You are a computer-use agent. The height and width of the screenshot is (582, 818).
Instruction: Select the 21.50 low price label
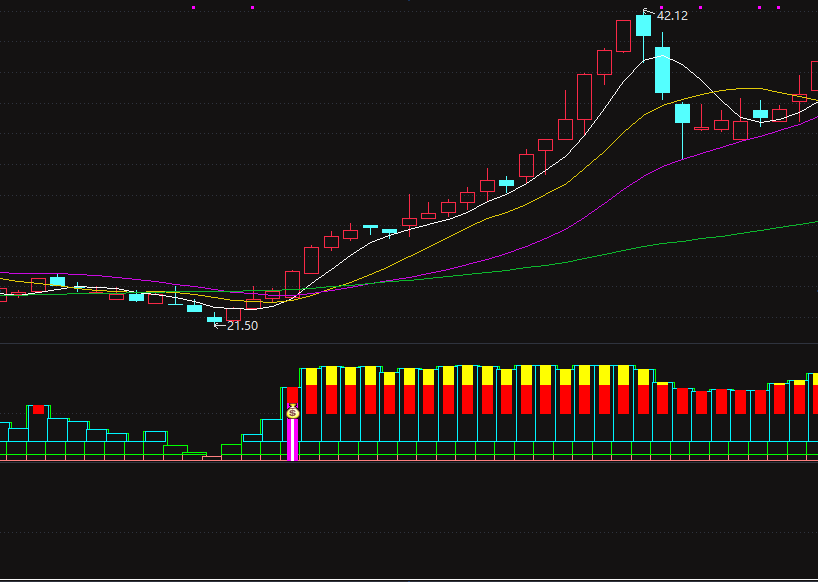[x=242, y=325]
